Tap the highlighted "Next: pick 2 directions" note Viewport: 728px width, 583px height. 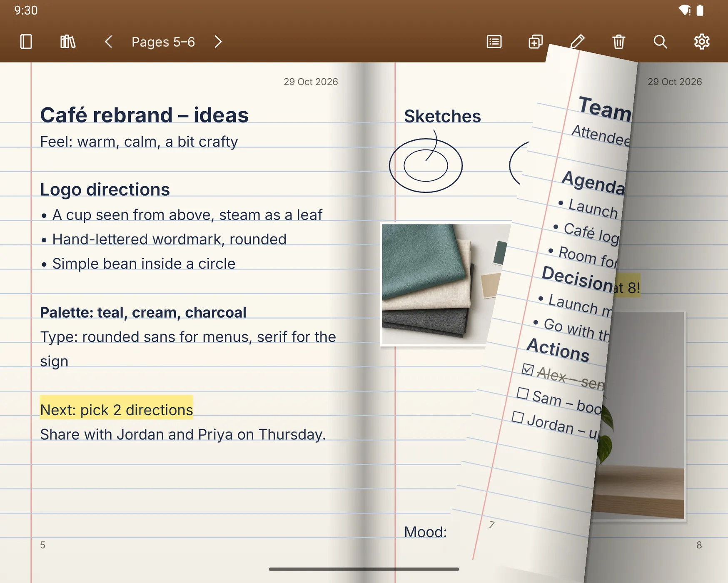click(117, 410)
